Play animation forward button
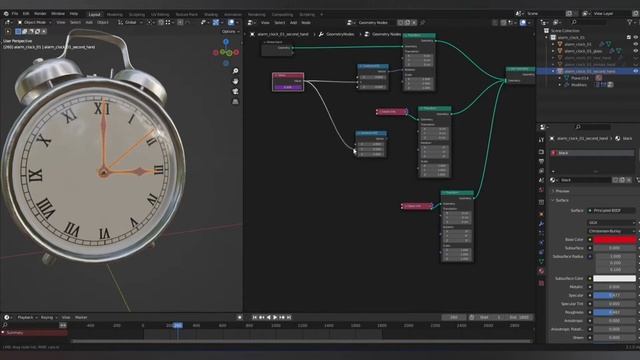The width and height of the screenshot is (640, 360). tap(275, 317)
